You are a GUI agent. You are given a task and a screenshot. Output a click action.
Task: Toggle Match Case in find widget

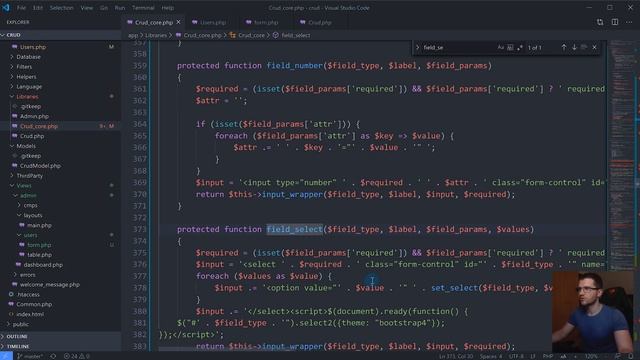(x=500, y=47)
